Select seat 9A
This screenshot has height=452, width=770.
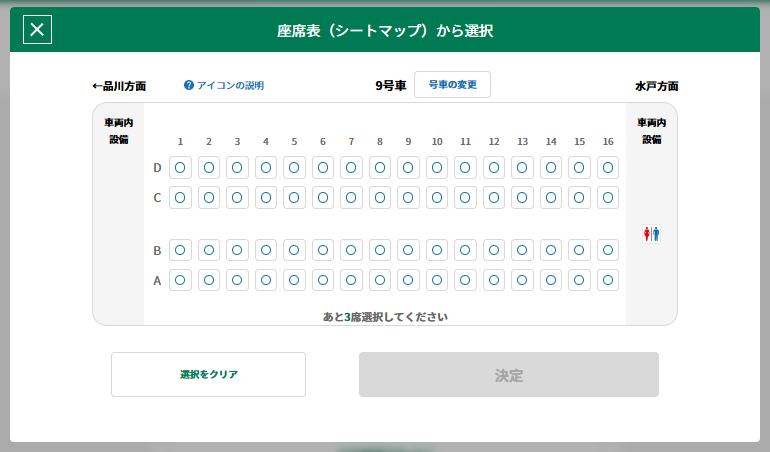(x=408, y=280)
